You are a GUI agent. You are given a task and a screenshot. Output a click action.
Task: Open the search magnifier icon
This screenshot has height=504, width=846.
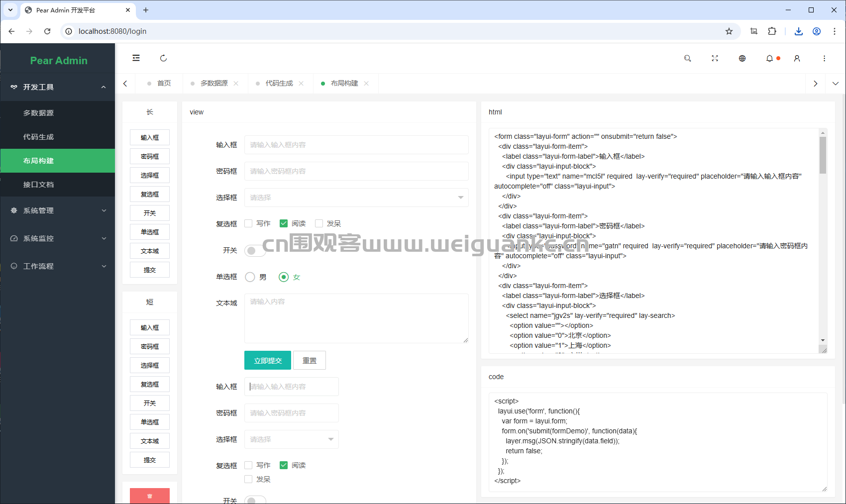[x=688, y=58]
